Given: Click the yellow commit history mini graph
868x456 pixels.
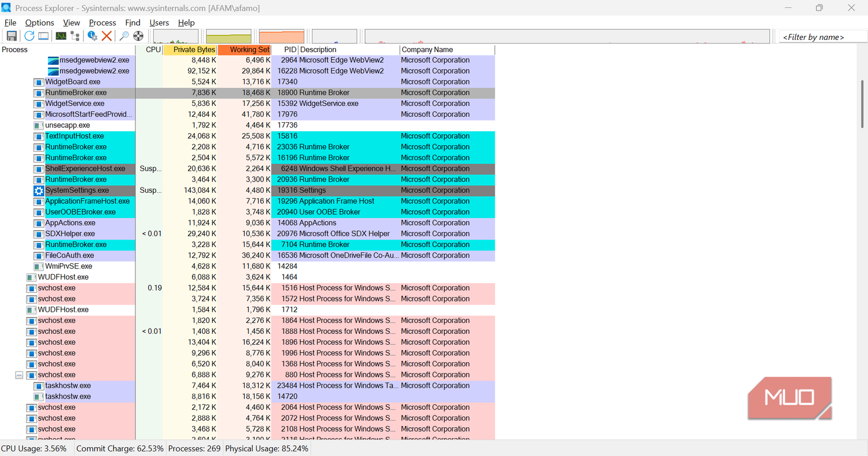Looking at the screenshot, I should (229, 36).
